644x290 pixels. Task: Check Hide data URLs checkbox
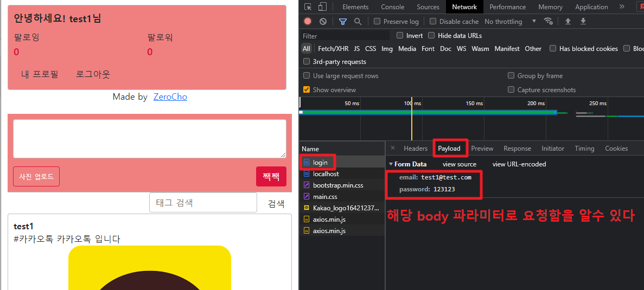tap(431, 35)
